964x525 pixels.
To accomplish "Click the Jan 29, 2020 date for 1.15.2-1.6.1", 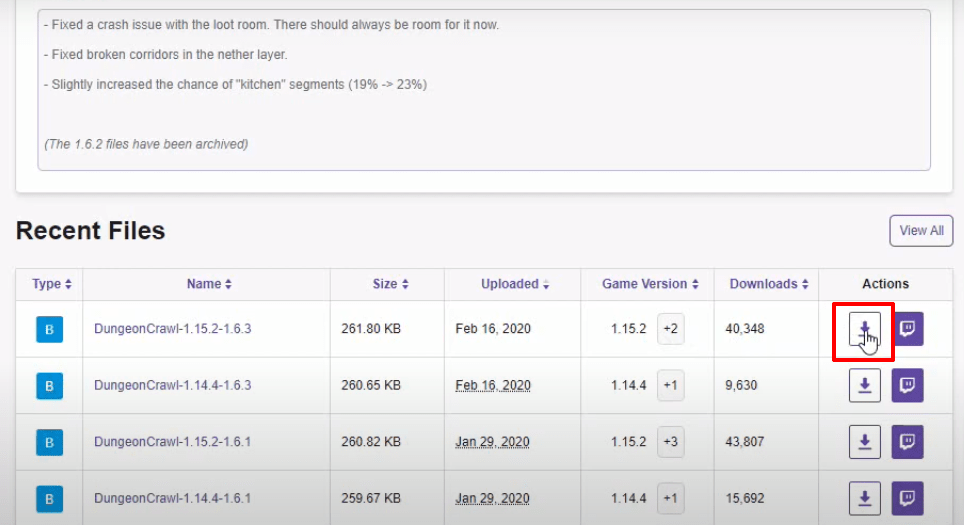I will pos(492,442).
